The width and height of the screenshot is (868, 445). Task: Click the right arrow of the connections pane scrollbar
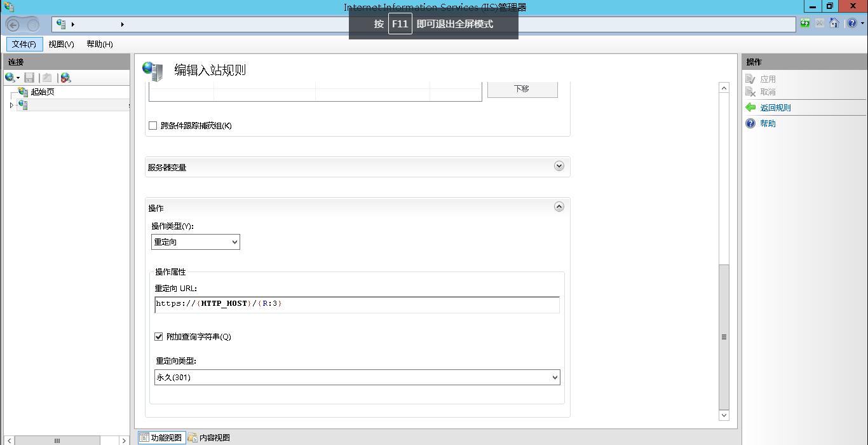(124, 441)
